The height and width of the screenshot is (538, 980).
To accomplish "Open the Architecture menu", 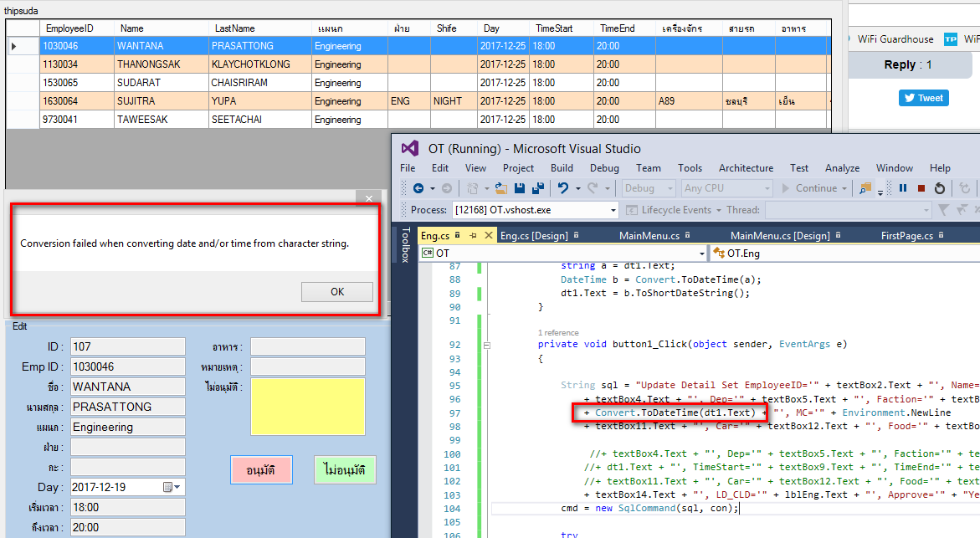I will point(746,168).
